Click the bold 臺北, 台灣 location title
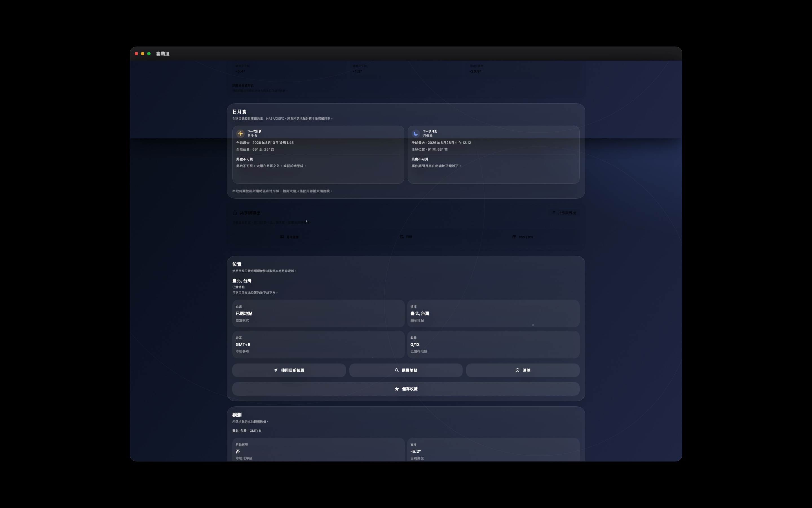This screenshot has height=508, width=812. [x=242, y=281]
